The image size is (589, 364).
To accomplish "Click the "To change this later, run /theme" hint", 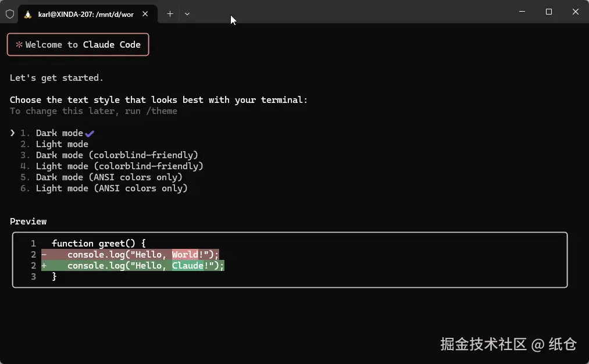I will click(x=94, y=111).
